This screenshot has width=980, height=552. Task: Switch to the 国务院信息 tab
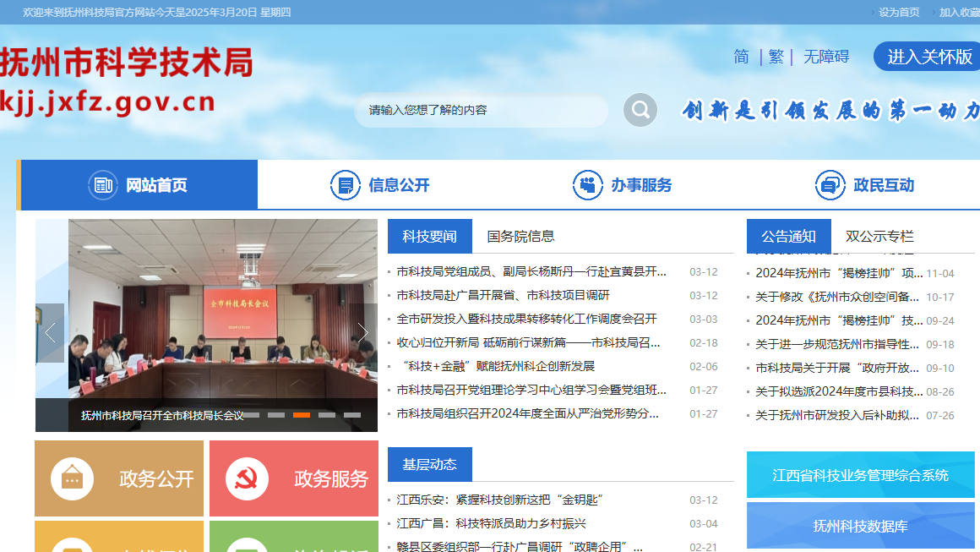[520, 237]
